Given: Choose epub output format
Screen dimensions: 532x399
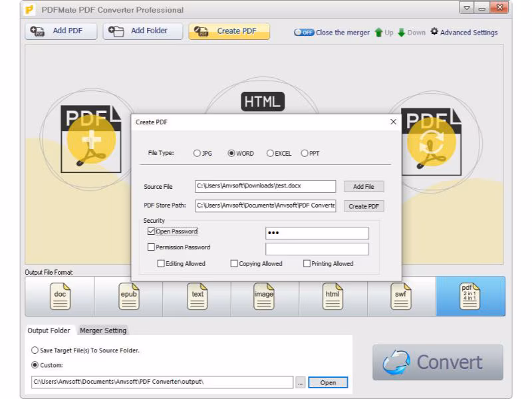Looking at the screenshot, I should [x=128, y=296].
